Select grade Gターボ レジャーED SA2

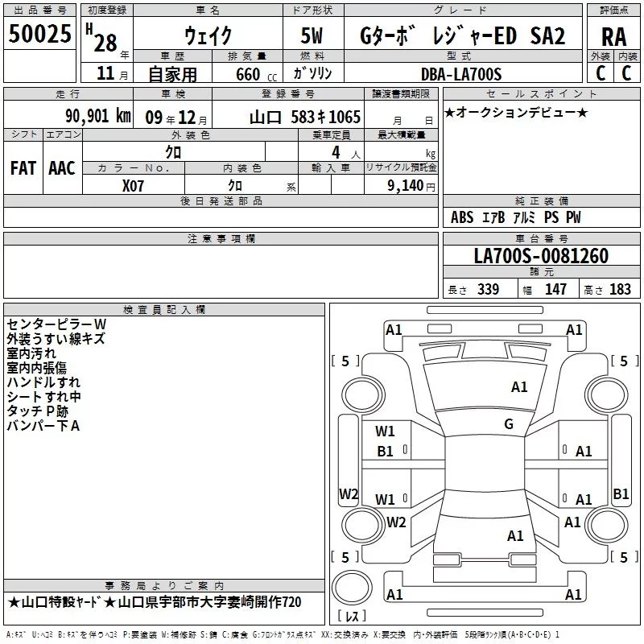click(x=462, y=35)
